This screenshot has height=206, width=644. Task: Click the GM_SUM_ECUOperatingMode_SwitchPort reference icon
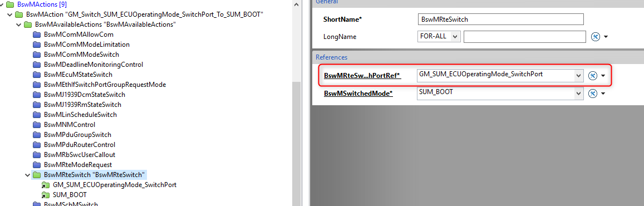click(46, 185)
